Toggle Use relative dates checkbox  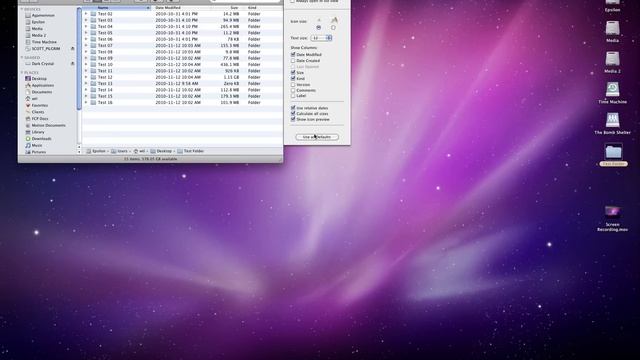(293, 108)
